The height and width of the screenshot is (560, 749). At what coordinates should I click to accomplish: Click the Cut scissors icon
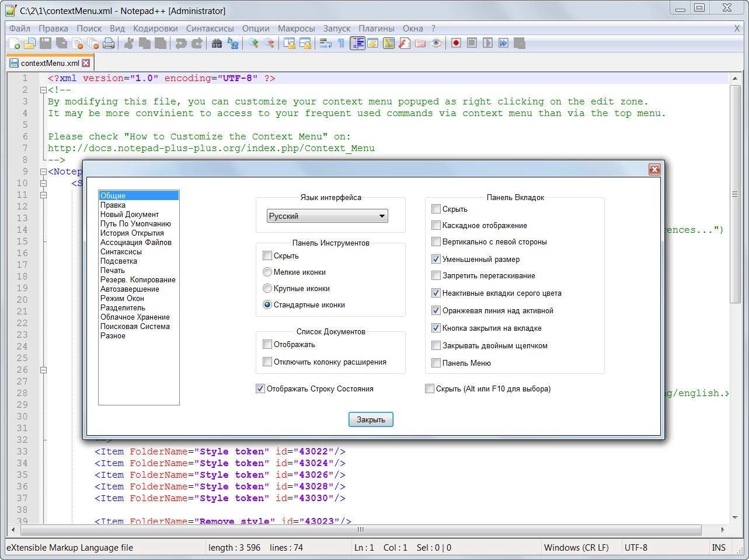pyautogui.click(x=129, y=43)
